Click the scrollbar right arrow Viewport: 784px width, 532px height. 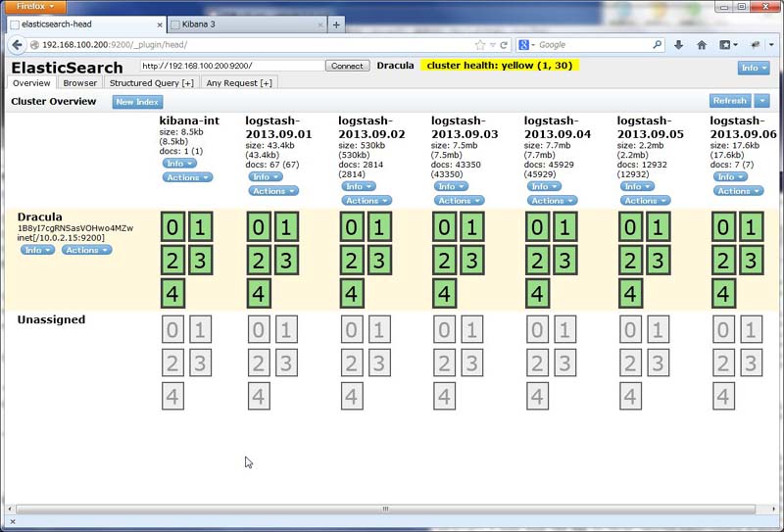click(x=774, y=509)
